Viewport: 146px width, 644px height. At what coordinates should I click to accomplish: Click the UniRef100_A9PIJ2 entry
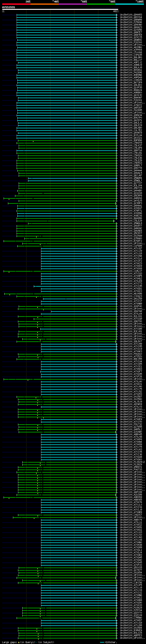tap(131, 63)
